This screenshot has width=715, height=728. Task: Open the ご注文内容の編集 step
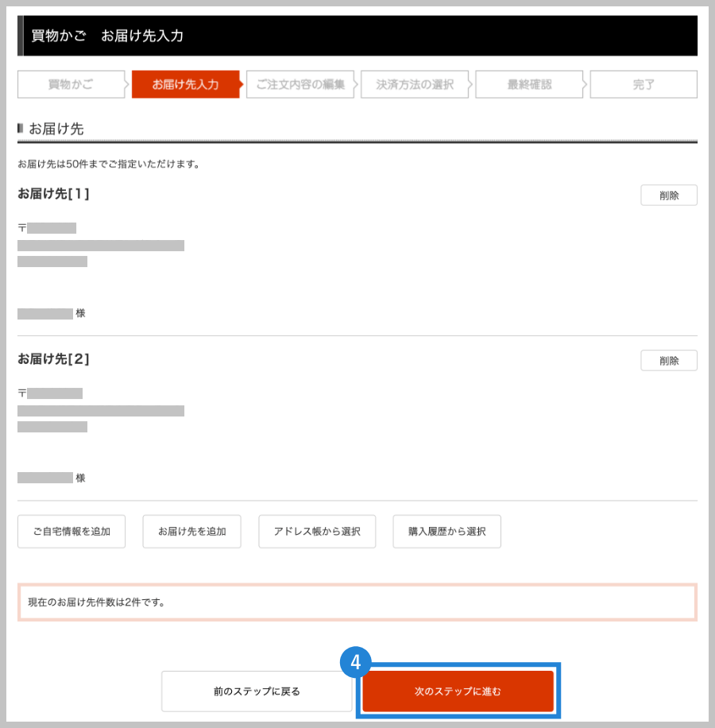300,84
